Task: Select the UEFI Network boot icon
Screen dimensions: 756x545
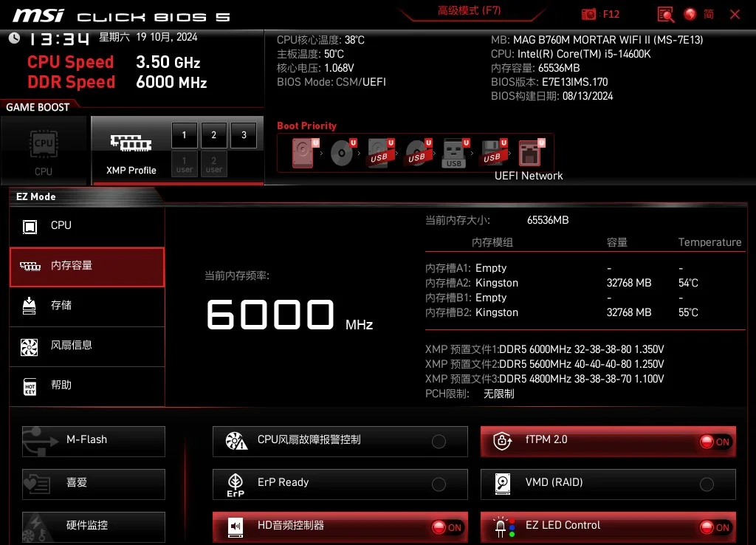Action: point(530,153)
